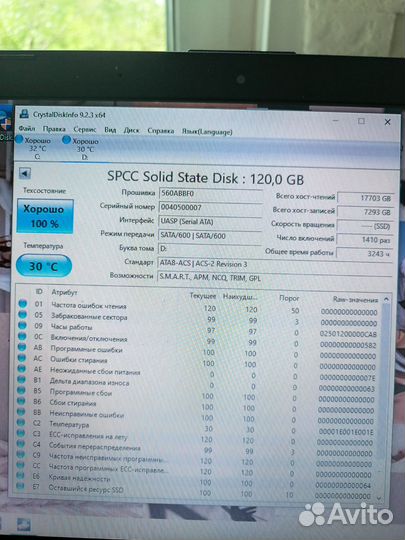Click the Интерфейс field UASP (Serial ATA)

click(x=210, y=222)
